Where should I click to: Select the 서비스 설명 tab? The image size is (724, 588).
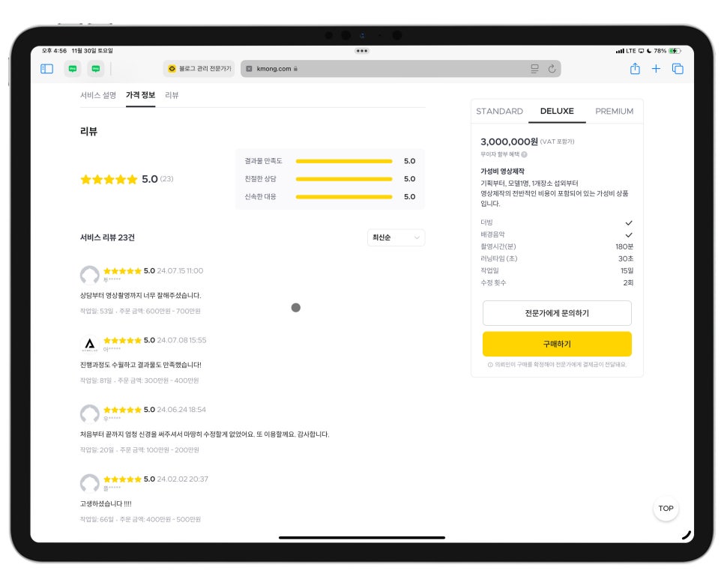(x=98, y=95)
